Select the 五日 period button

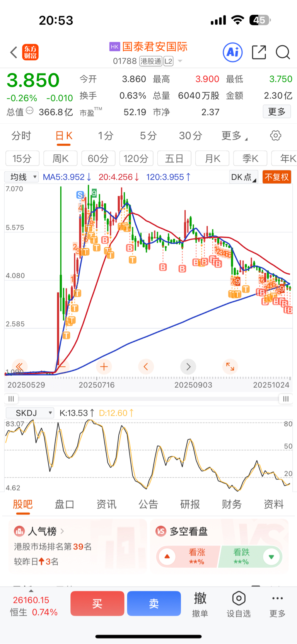[174, 159]
